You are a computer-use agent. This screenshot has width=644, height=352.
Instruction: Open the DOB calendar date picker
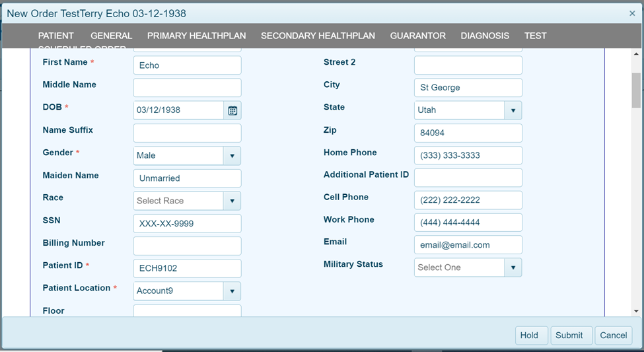(x=233, y=110)
